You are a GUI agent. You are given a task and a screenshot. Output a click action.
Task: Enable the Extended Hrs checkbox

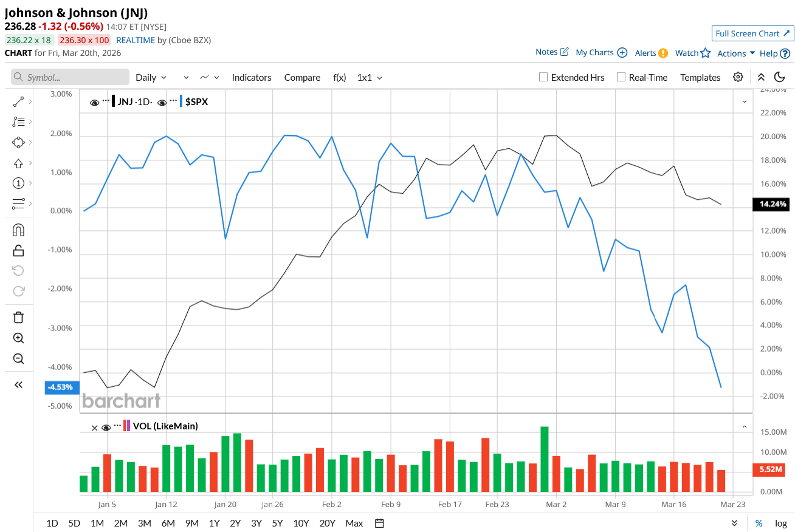544,78
